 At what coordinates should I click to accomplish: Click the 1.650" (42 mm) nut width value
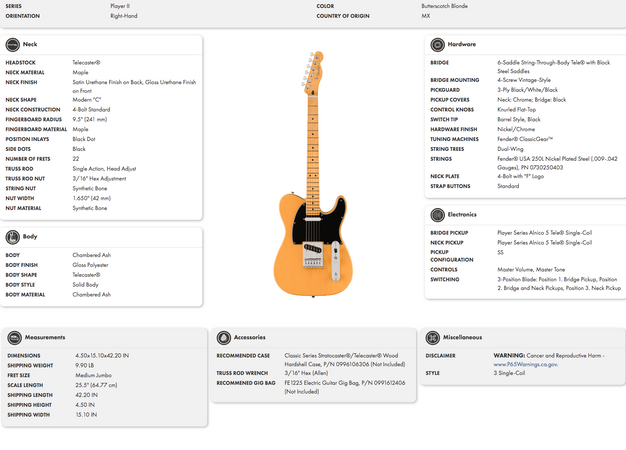(92, 198)
